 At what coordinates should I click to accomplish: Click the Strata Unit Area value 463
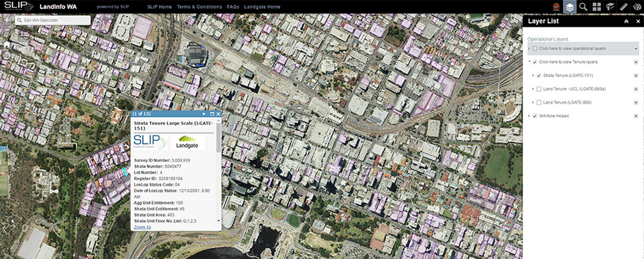(x=171, y=215)
